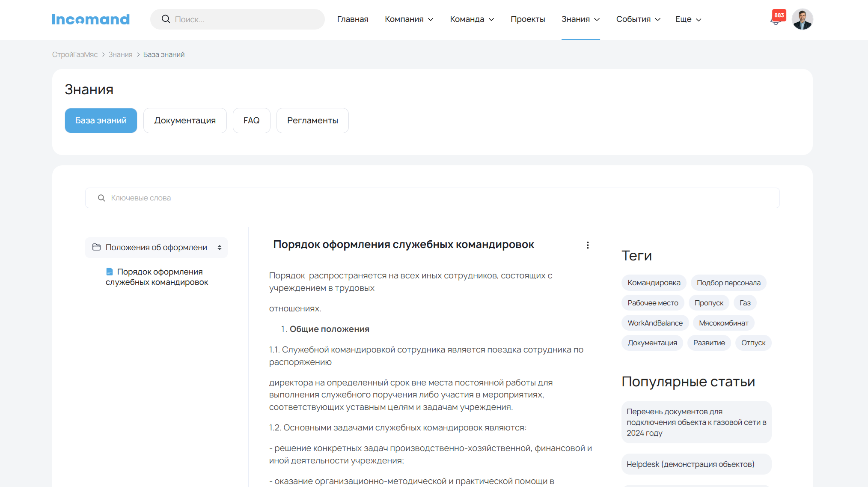The width and height of the screenshot is (868, 487).
Task: Select the Рабочее место tag
Action: pos(653,303)
